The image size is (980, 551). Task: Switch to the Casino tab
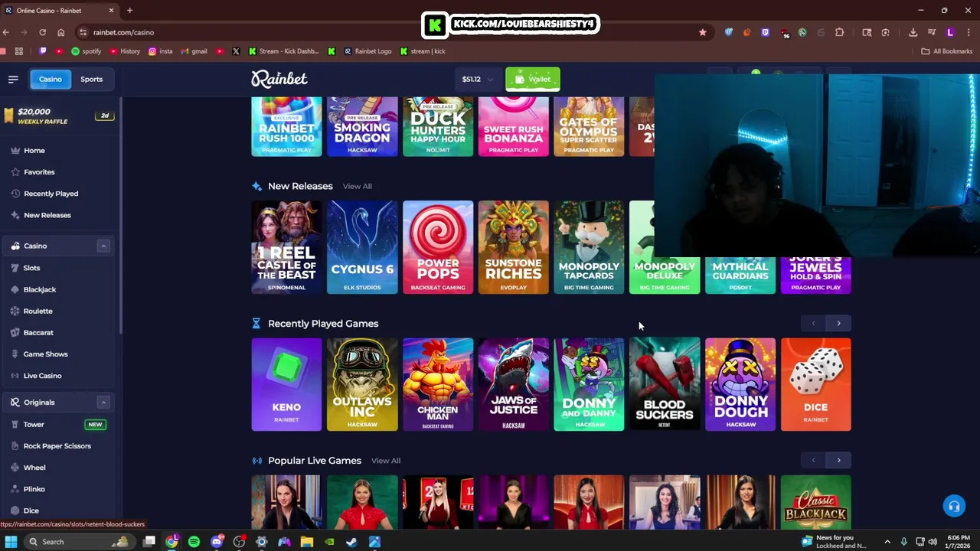pyautogui.click(x=51, y=79)
